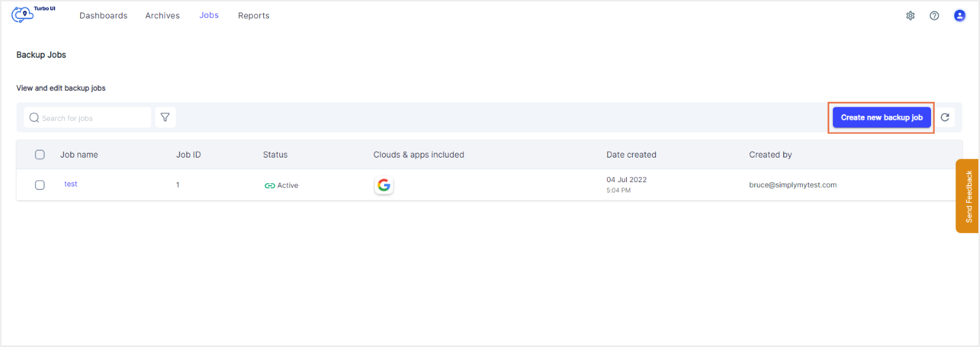Click Clouds & apps included header
980x347 pixels.
click(x=419, y=154)
